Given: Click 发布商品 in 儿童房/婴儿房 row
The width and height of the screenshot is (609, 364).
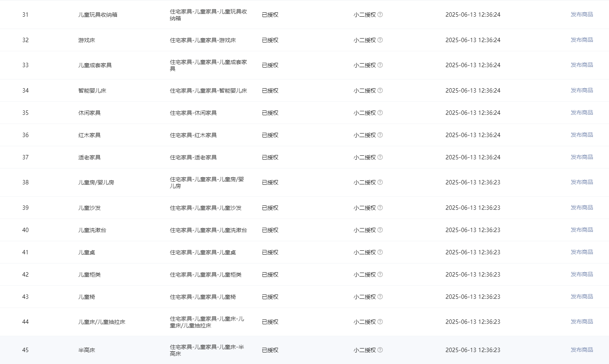Looking at the screenshot, I should pos(582,182).
